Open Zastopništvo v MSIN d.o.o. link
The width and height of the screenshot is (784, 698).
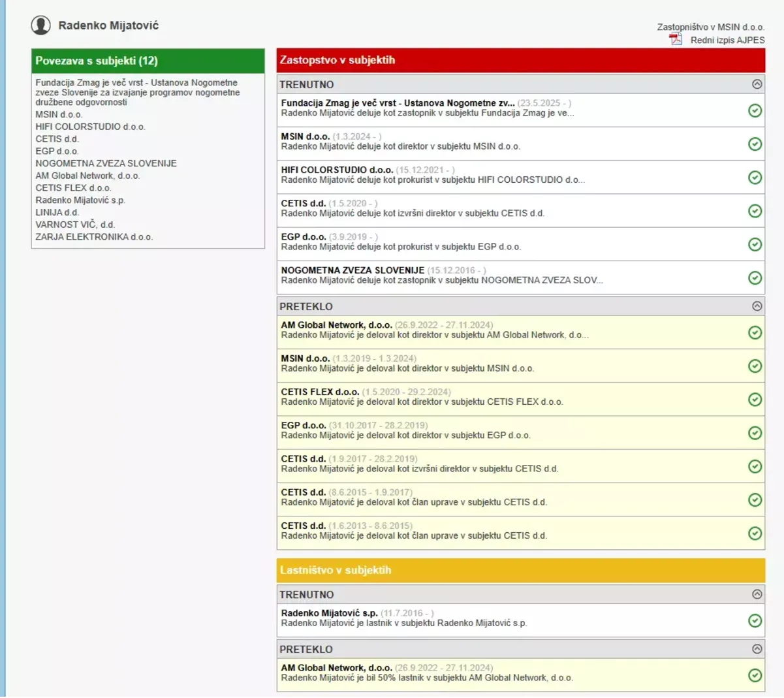(710, 27)
